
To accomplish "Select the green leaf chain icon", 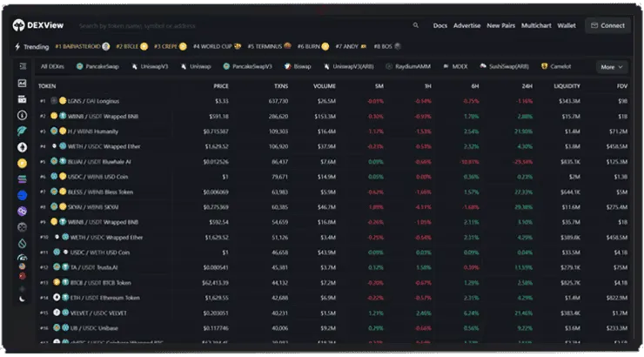I will coord(22,131).
